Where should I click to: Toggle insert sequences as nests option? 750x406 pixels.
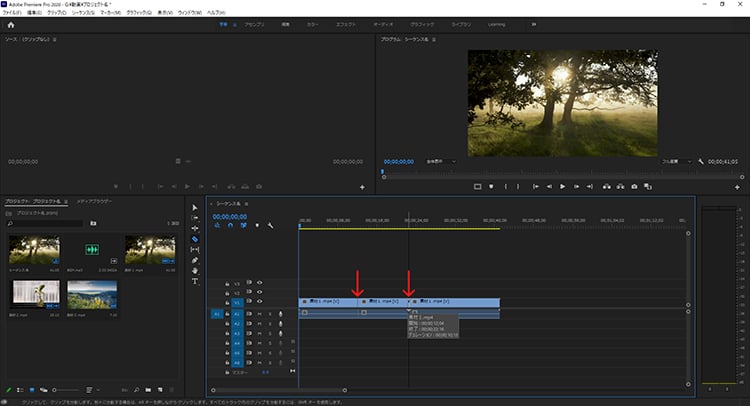pos(217,225)
